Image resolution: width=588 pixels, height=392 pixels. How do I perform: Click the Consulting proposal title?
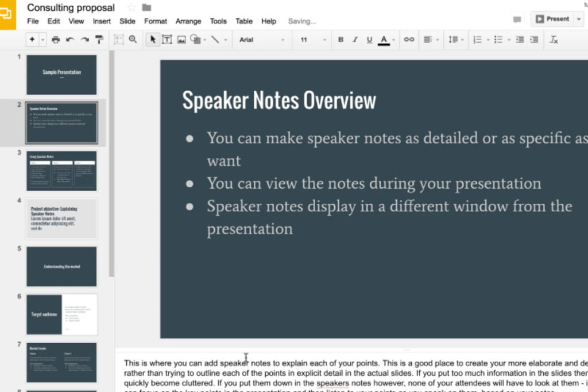point(71,7)
